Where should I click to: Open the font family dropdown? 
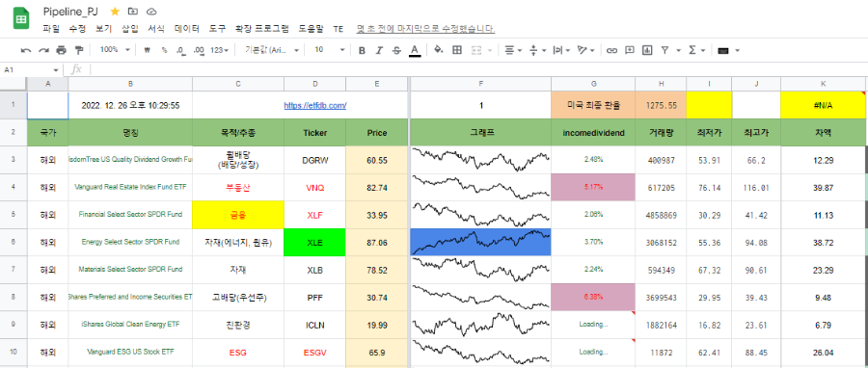(x=272, y=50)
